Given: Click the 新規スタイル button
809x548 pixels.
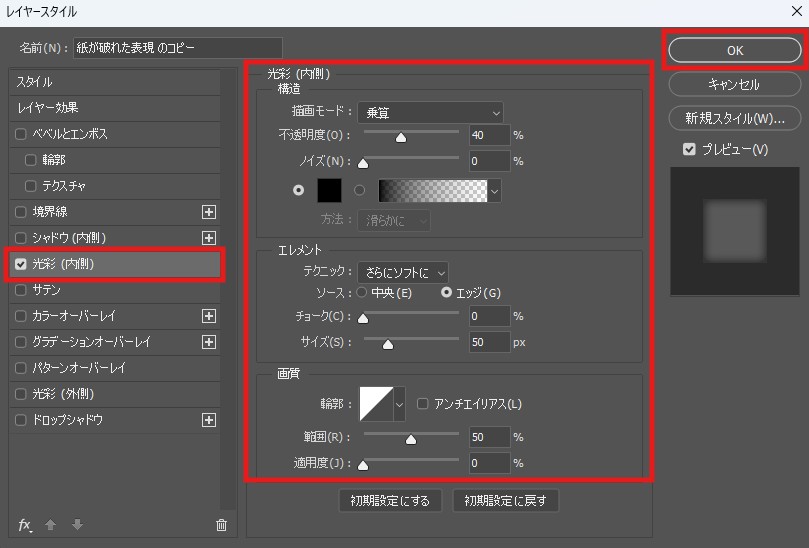Looking at the screenshot, I should click(x=733, y=118).
